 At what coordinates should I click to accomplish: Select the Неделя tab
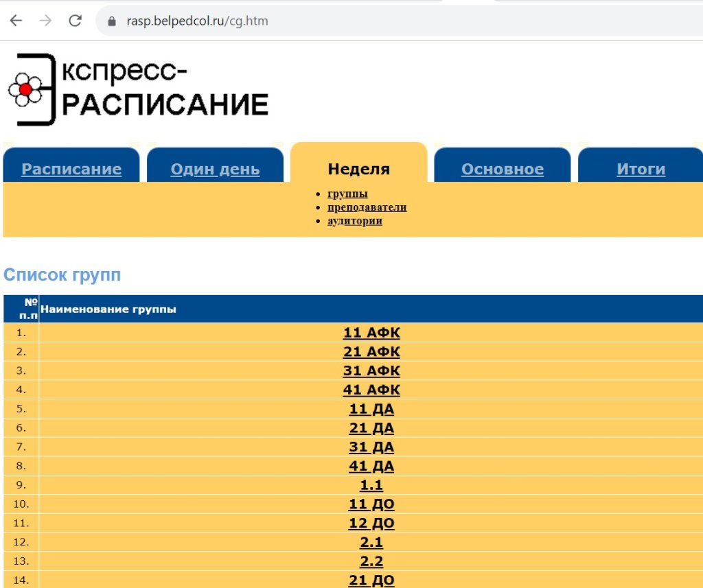(358, 169)
